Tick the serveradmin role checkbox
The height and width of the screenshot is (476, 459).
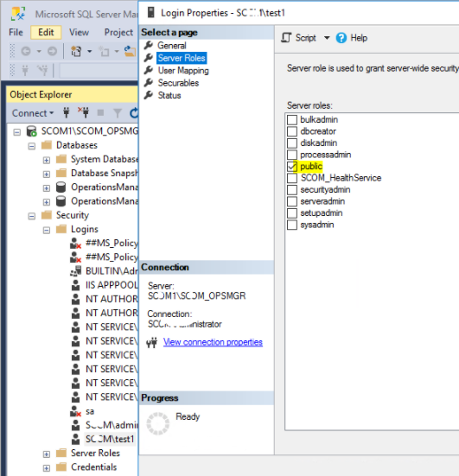tap(292, 201)
